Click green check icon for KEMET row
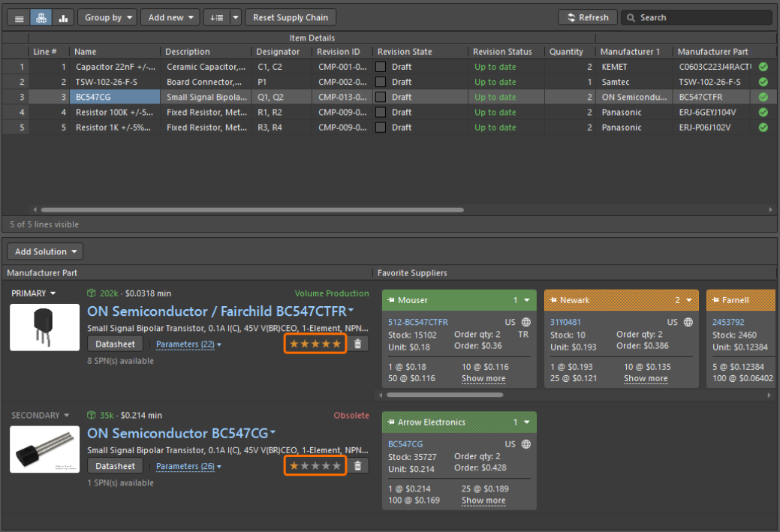This screenshot has height=532, width=780. (x=763, y=67)
